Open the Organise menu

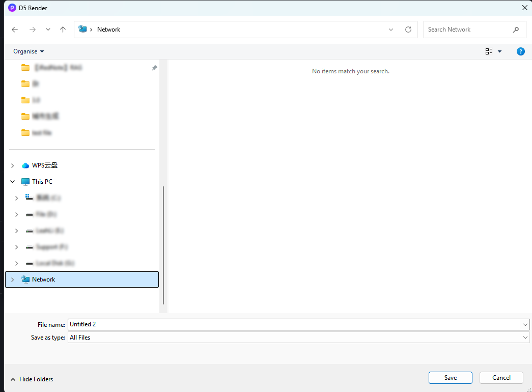point(29,51)
